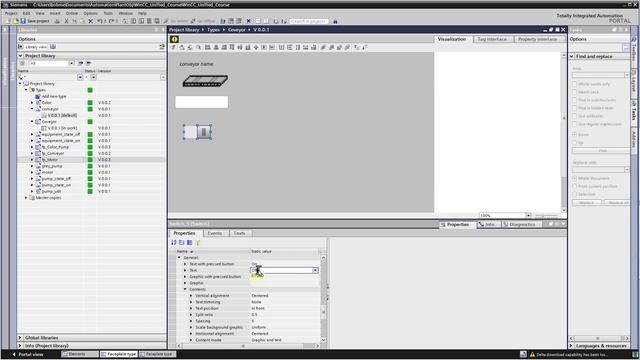
Task: Expand Master copies folder
Action: tap(27, 198)
